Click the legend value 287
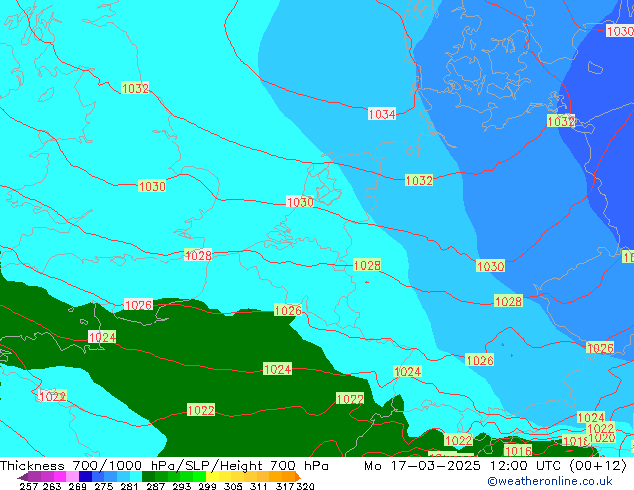The image size is (634, 490). click(x=155, y=486)
